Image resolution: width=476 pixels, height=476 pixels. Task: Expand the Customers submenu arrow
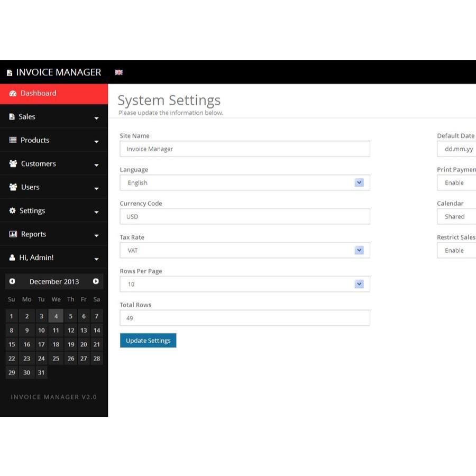coord(97,165)
